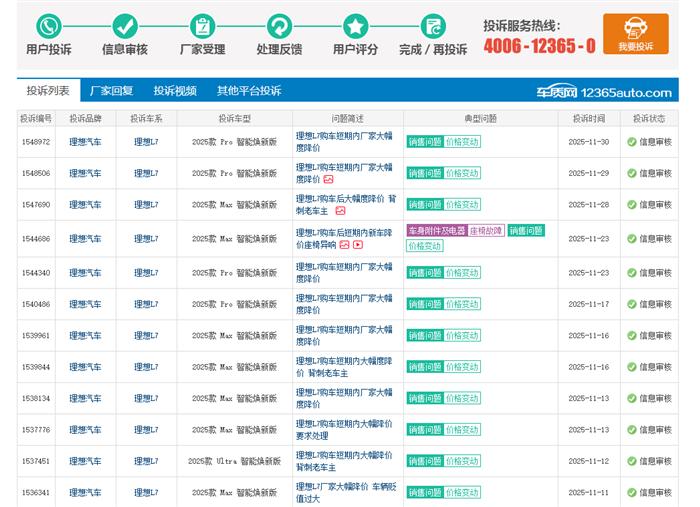Screen dimensions: 700x507
Task: Click the date 2025-11-12
Action: pyautogui.click(x=589, y=461)
